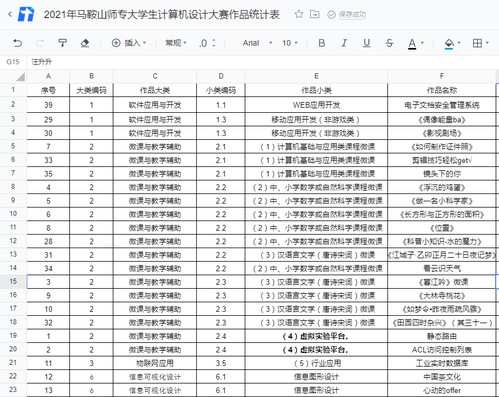Toggle underline formatting
Viewport: 499px width, 397px height.
[367, 43]
